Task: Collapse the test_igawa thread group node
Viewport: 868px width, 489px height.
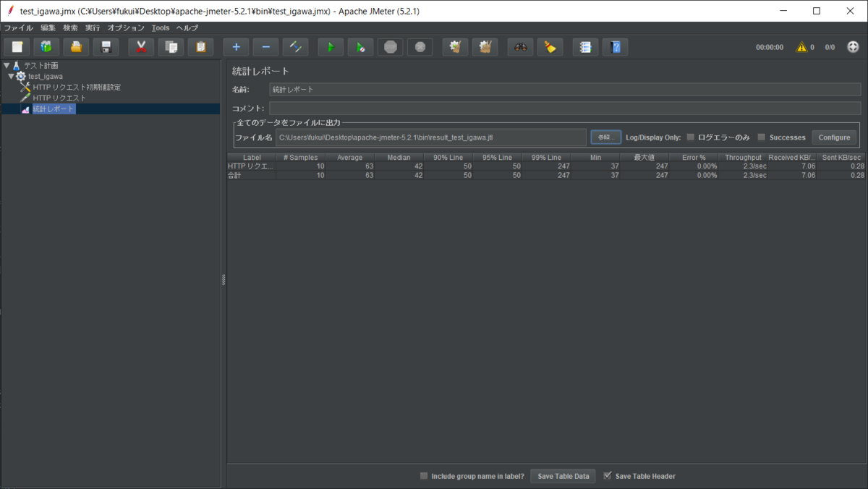Action: 11,76
